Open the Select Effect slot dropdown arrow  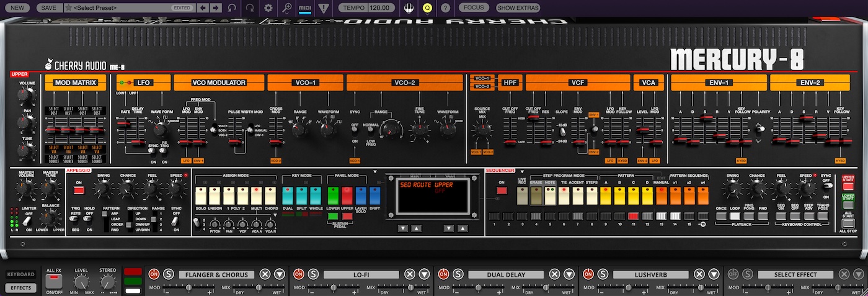point(860,274)
